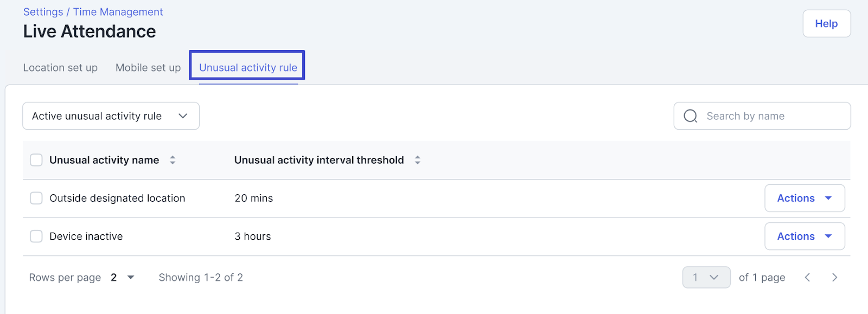Open the page number selector
Image resolution: width=868 pixels, height=314 pixels.
(x=706, y=278)
